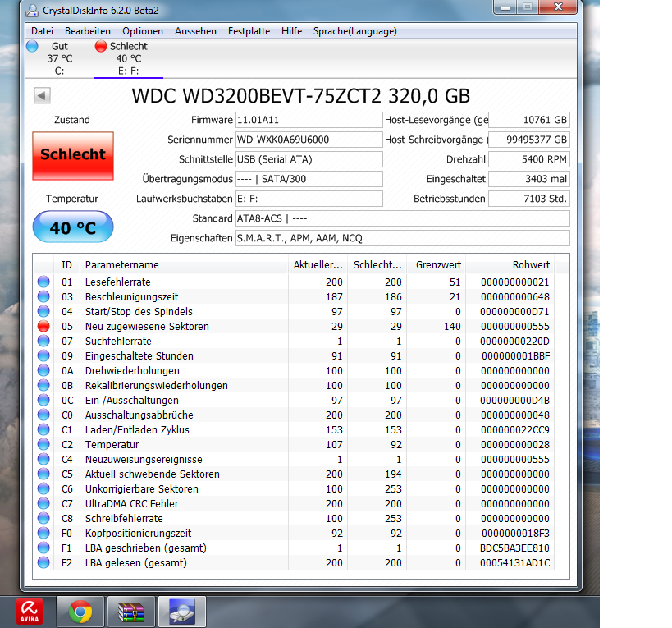Image resolution: width=672 pixels, height=628 pixels.
Task: Select the Gut drive C: tab
Action: [59, 58]
